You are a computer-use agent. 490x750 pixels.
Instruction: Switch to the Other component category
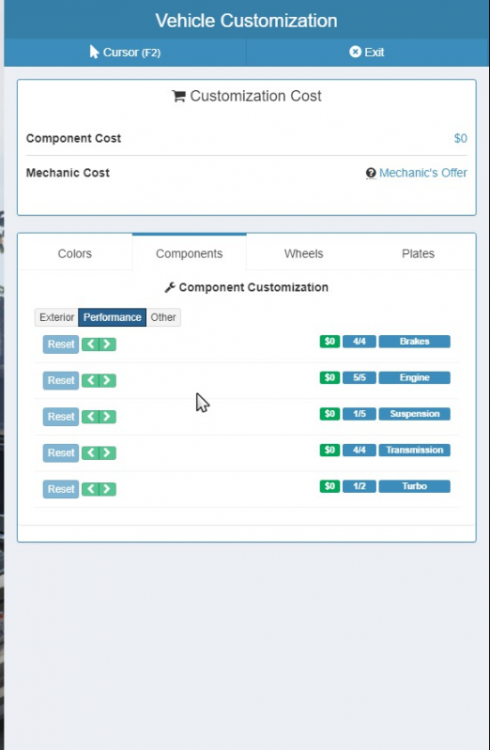163,318
